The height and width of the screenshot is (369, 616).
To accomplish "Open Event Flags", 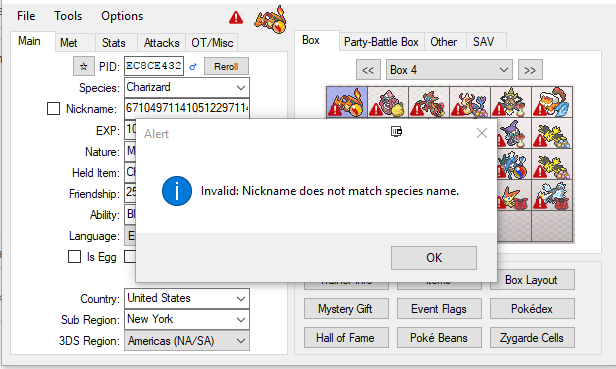I will coord(439,309).
